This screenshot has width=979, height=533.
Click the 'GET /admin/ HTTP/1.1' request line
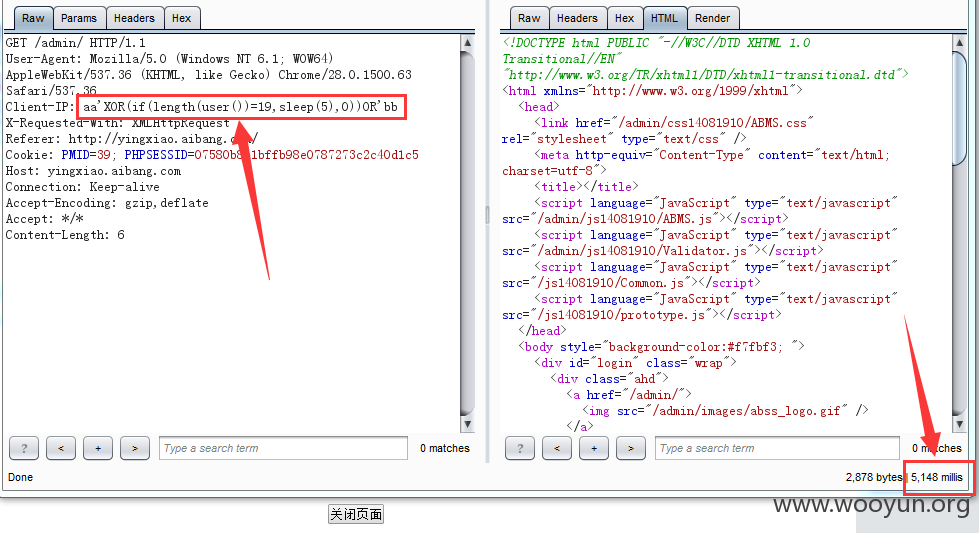coord(76,42)
